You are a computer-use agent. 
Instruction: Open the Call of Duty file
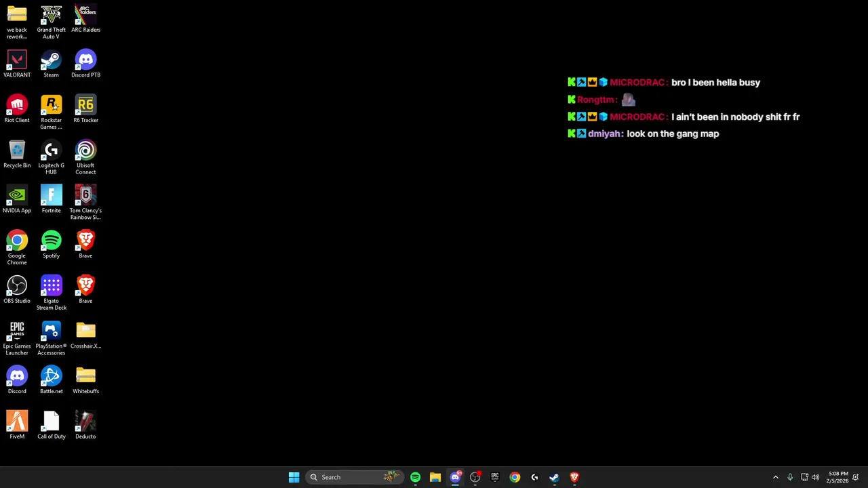tap(51, 426)
